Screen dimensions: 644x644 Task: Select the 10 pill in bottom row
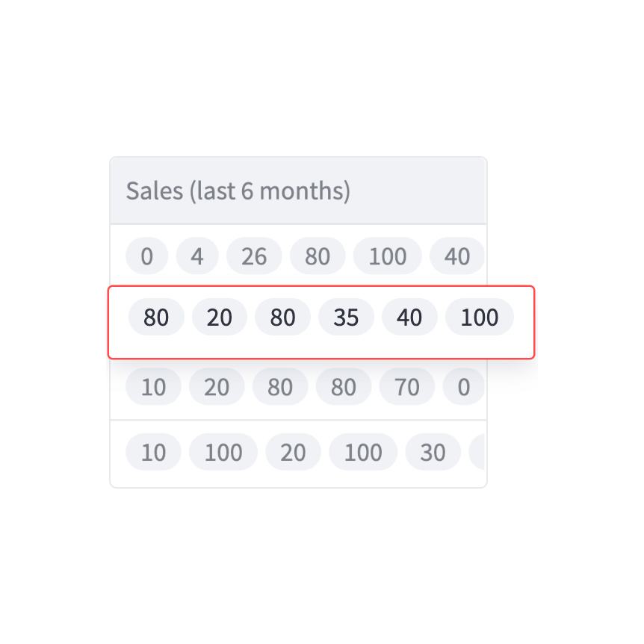point(153,453)
